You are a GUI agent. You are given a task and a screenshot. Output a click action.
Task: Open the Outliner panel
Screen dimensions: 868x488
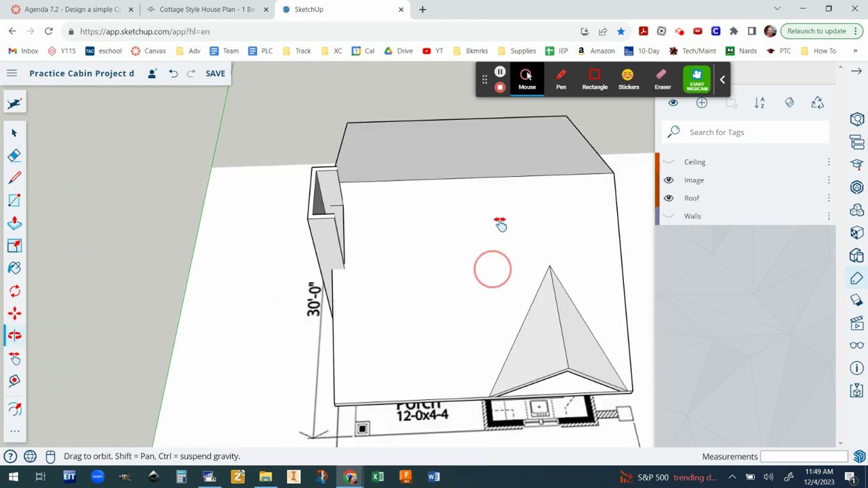click(856, 142)
